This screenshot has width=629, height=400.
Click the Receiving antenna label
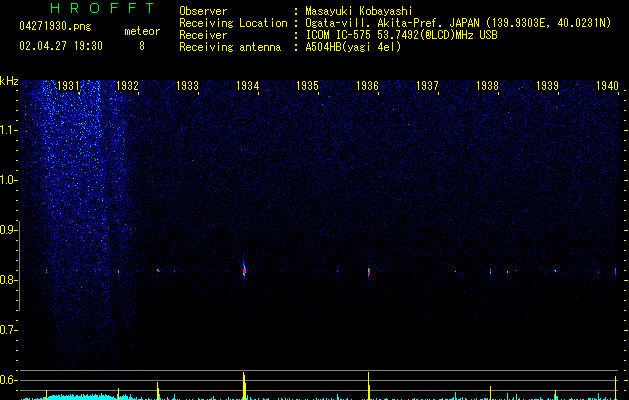230,47
